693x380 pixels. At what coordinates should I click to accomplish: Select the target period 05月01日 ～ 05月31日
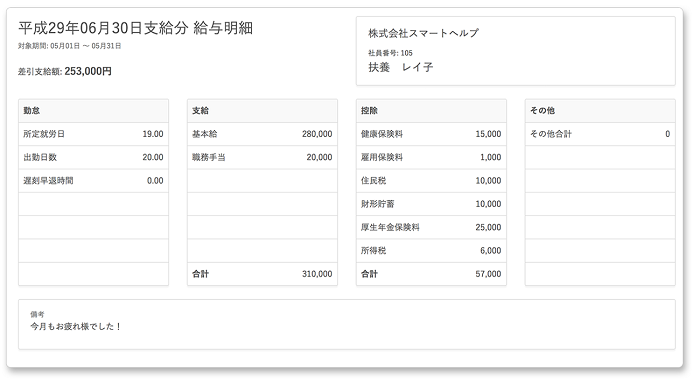tap(86, 46)
